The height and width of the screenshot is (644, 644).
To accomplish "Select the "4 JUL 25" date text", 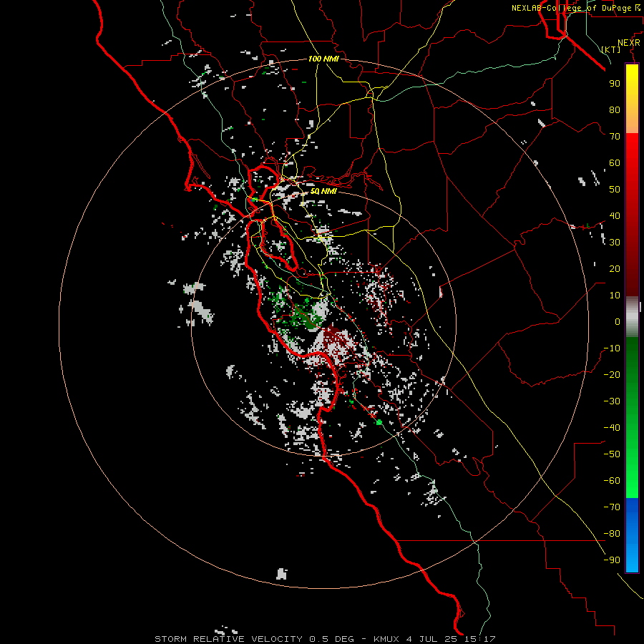I will [x=431, y=639].
